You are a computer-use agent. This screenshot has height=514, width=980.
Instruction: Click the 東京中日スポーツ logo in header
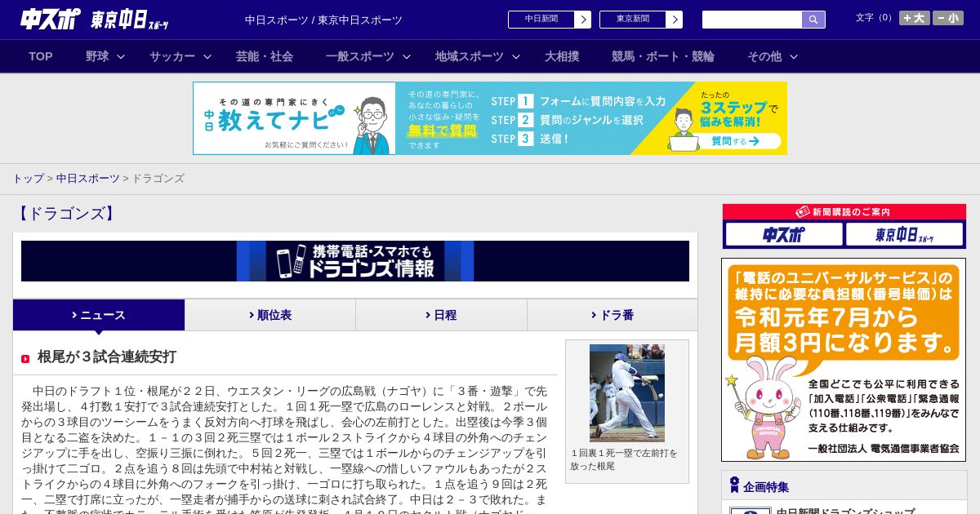(130, 20)
